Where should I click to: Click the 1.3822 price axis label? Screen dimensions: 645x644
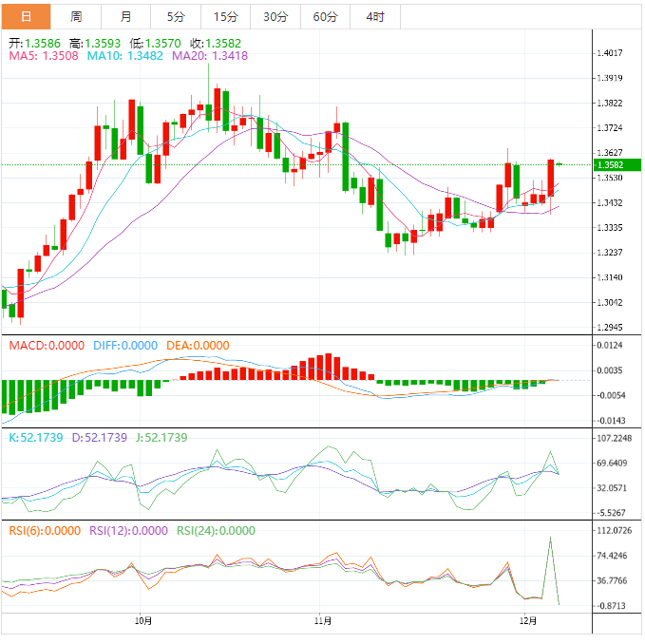click(x=610, y=104)
